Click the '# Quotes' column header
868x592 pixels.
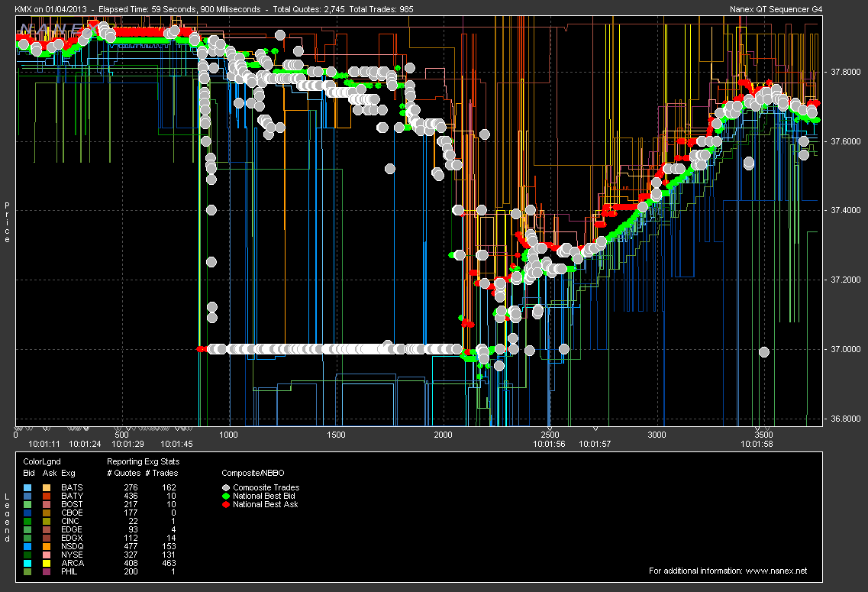[124, 474]
